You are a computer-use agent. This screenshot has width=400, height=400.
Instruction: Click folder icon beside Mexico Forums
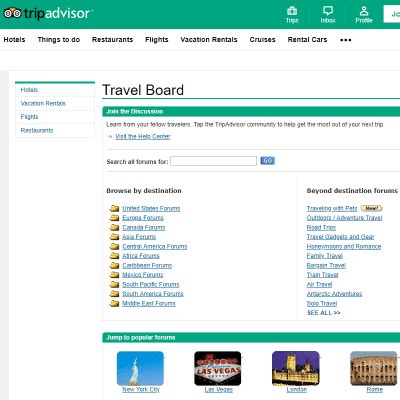[x=114, y=275]
